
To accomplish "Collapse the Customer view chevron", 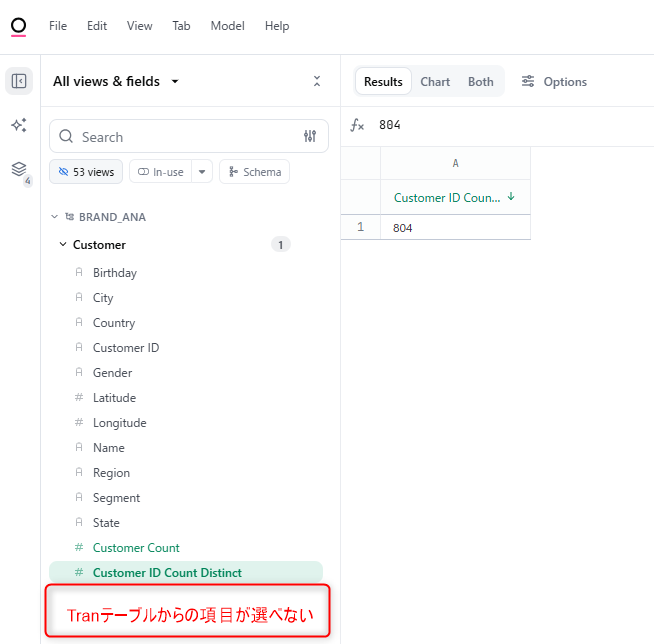I will pyautogui.click(x=63, y=244).
